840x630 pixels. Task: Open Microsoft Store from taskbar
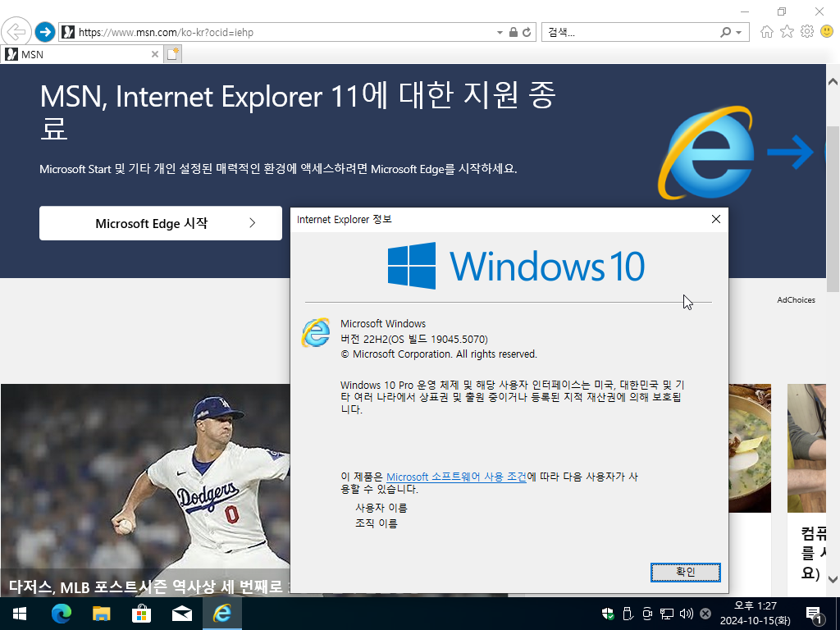tap(141, 614)
